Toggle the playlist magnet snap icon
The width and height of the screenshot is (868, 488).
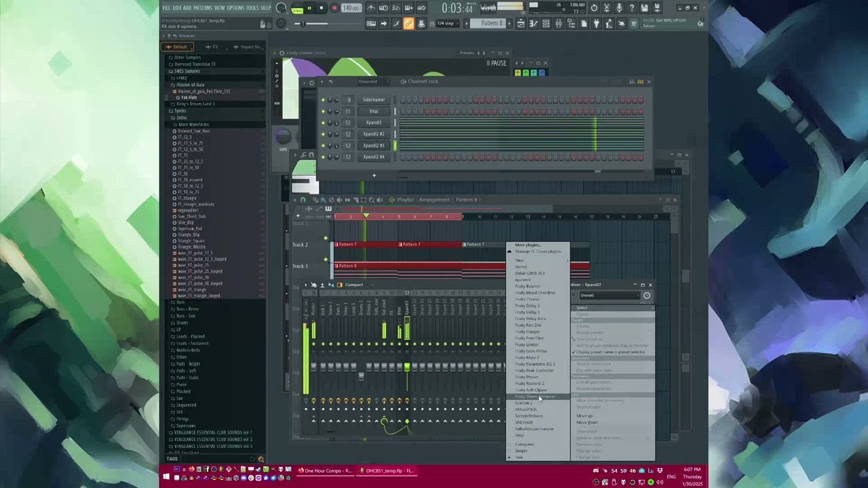(302, 200)
